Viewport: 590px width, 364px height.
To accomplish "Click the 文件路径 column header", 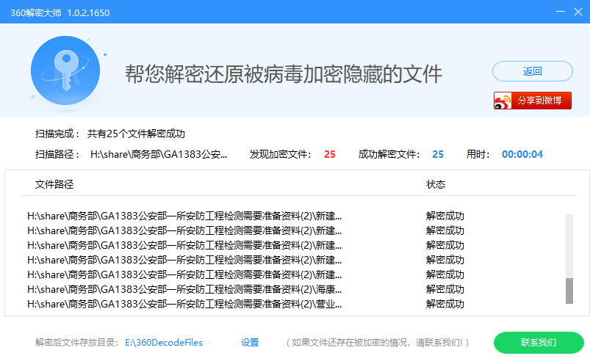I will coord(54,184).
